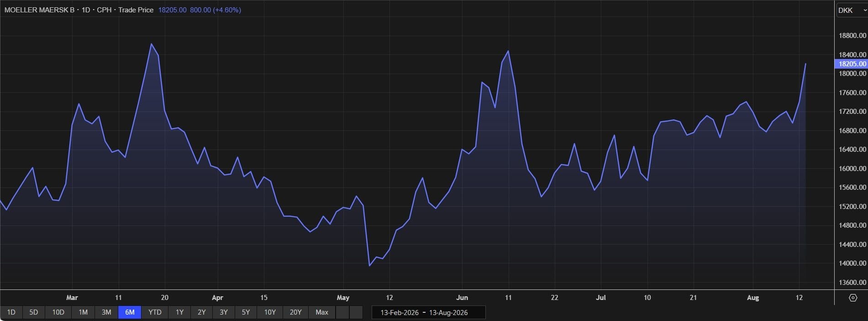Image resolution: width=868 pixels, height=321 pixels.
Task: Select the active 6M time range
Action: (130, 312)
